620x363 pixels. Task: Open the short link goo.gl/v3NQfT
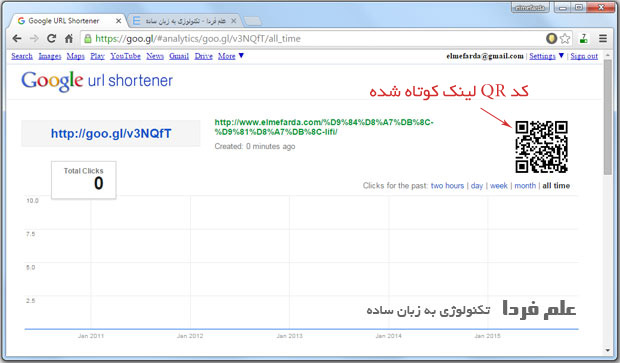[x=111, y=134]
